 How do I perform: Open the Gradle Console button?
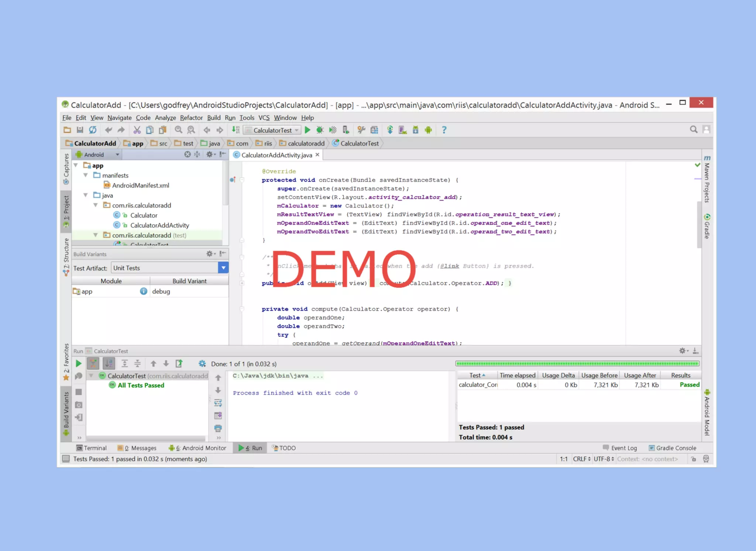(x=672, y=448)
